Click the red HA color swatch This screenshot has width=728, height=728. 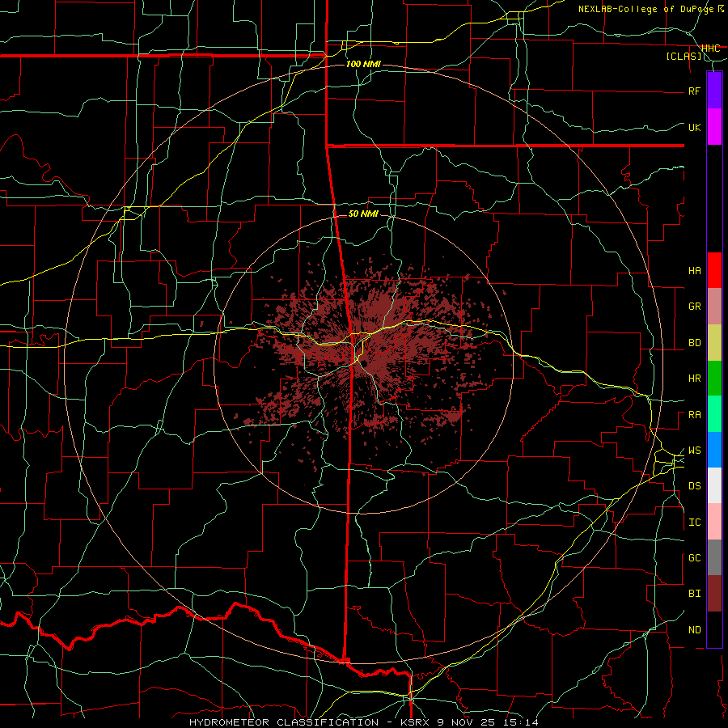click(x=714, y=270)
